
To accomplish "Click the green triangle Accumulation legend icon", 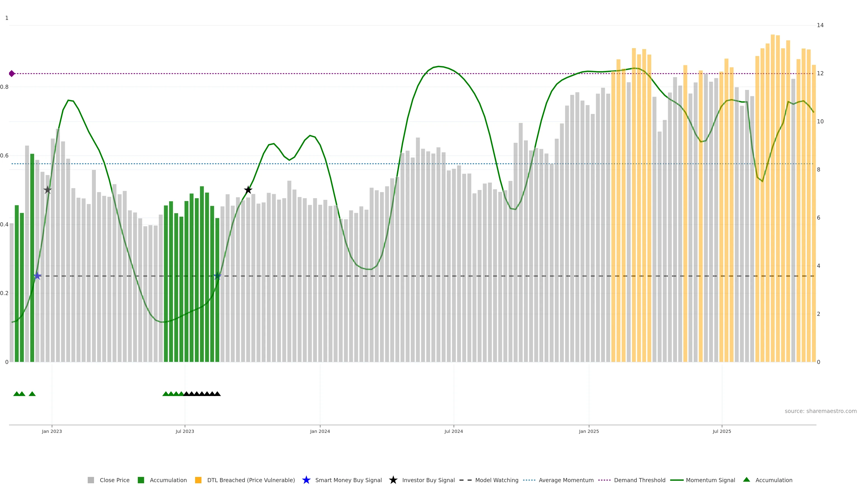I will pos(746,480).
